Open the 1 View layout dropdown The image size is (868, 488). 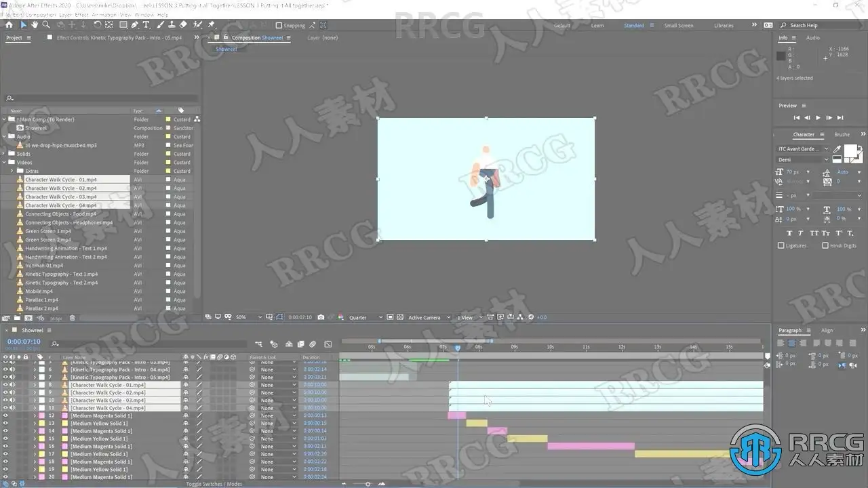pos(469,317)
